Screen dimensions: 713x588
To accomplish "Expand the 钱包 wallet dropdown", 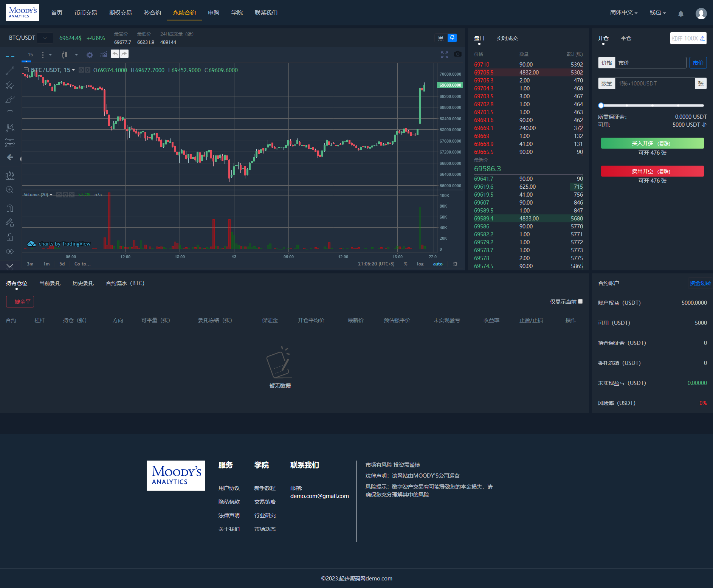I will tap(657, 12).
